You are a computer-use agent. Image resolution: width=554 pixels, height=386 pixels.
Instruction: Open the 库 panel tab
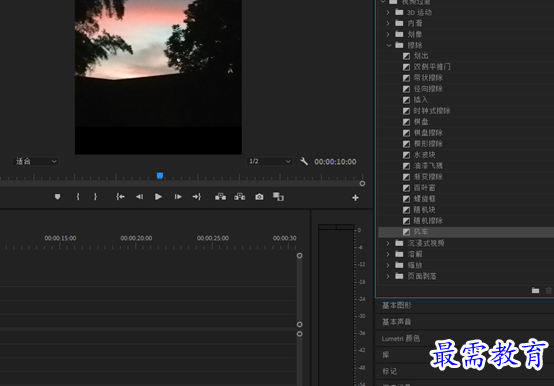point(386,355)
